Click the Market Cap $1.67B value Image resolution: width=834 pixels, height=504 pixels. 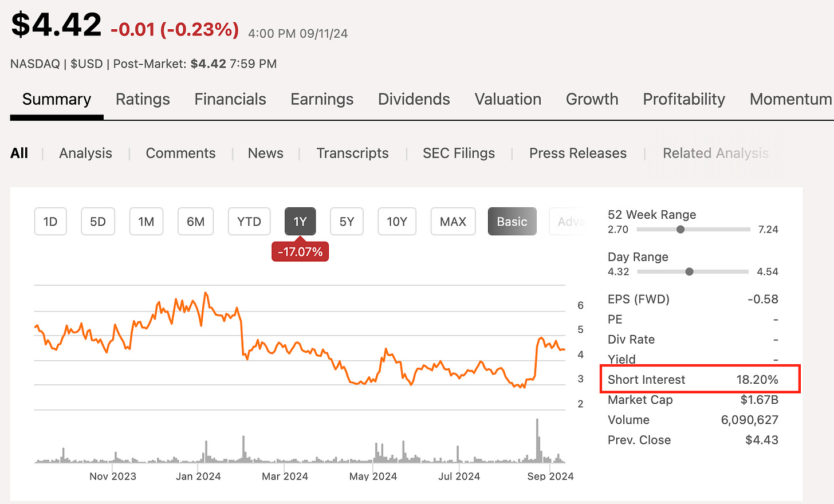coord(759,400)
